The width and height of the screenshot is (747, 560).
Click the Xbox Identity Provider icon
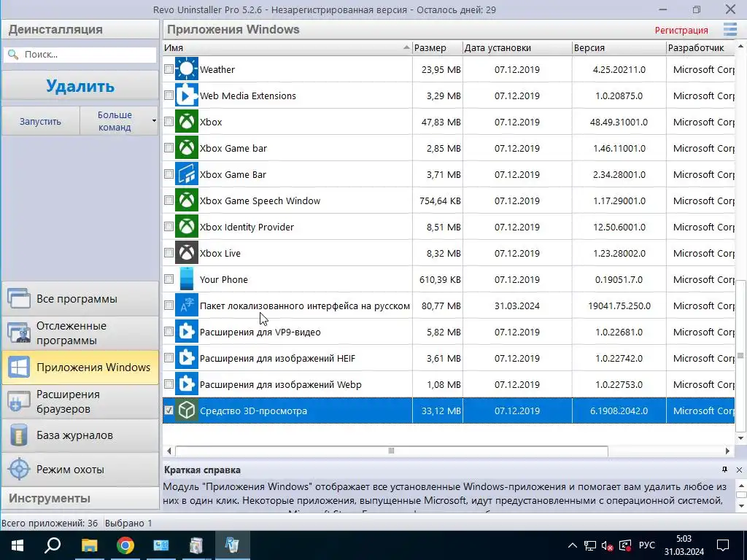[186, 227]
